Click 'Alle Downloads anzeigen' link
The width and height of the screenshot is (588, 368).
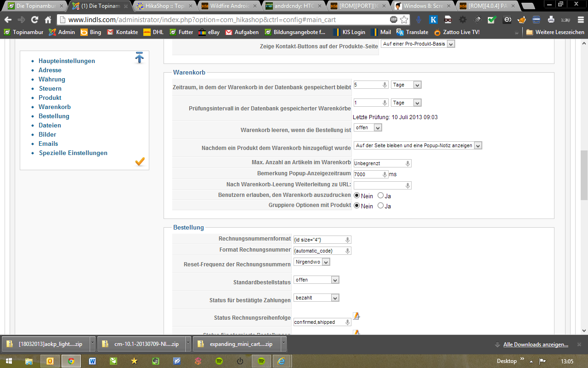(x=536, y=345)
